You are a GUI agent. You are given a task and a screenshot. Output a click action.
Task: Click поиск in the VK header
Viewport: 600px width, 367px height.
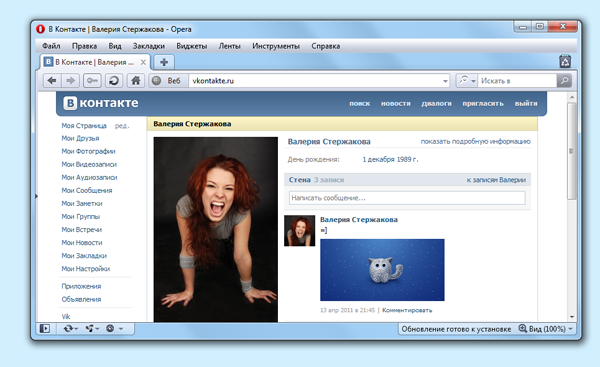pyautogui.click(x=359, y=103)
